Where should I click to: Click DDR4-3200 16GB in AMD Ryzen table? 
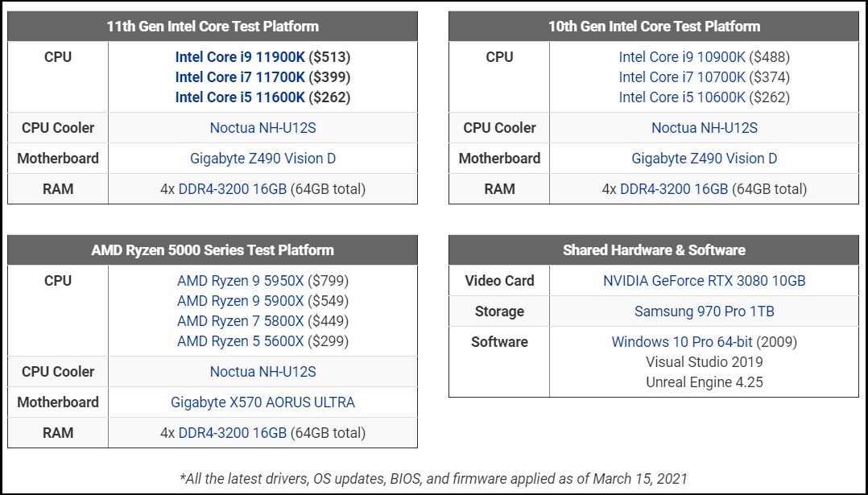[233, 432]
